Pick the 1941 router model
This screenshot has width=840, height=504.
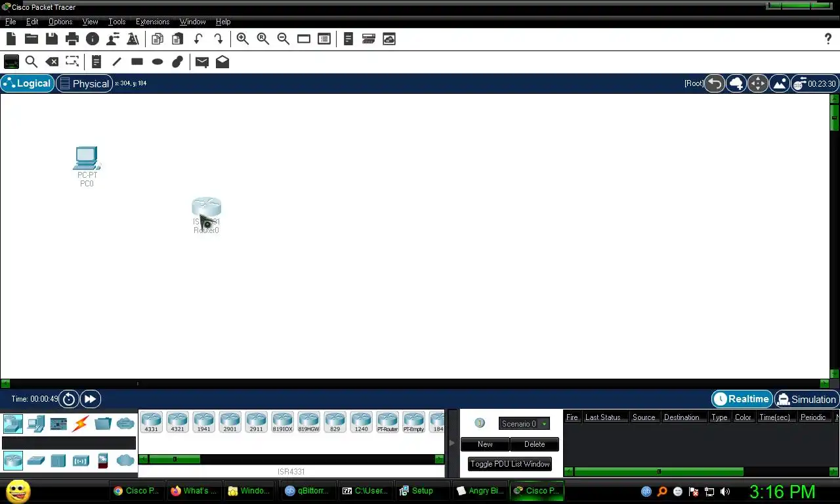[x=203, y=422]
